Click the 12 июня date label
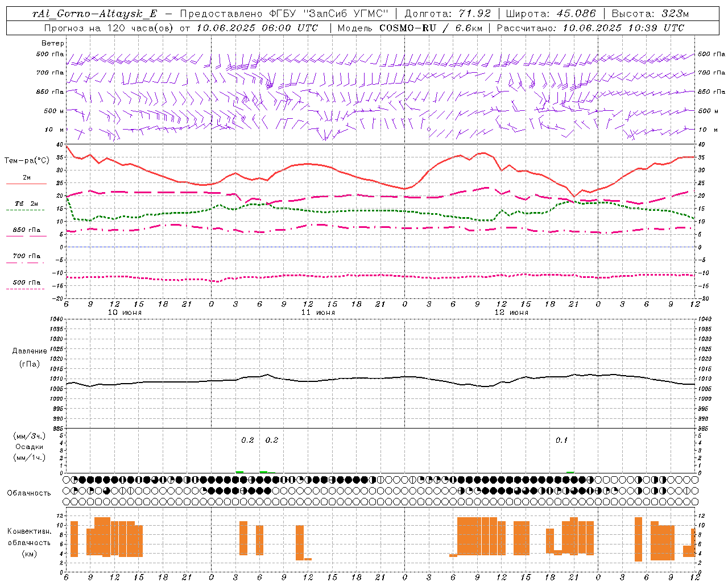Viewport: 728px width, 582px height. click(511, 313)
